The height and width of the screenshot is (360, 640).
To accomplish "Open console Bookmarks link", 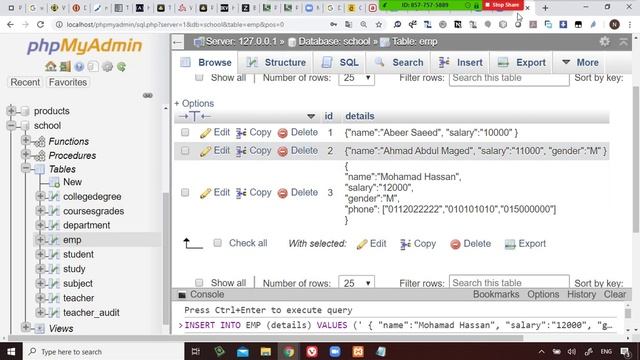I will (x=496, y=294).
